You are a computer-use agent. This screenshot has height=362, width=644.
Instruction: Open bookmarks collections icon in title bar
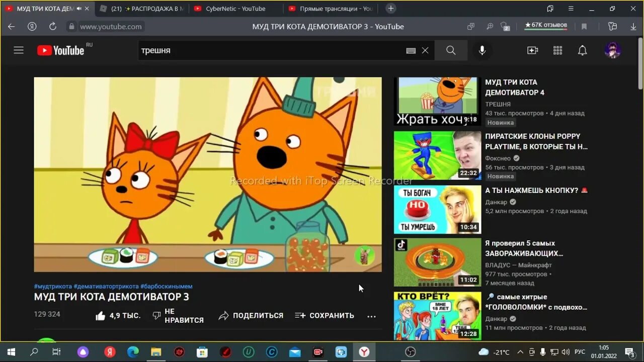pos(550,9)
